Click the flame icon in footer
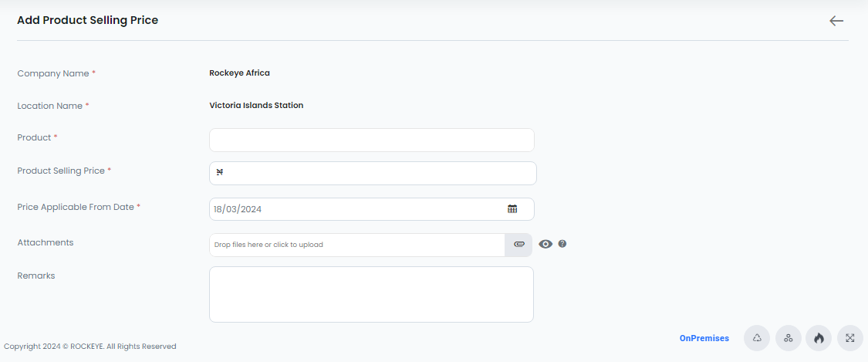 pos(819,337)
